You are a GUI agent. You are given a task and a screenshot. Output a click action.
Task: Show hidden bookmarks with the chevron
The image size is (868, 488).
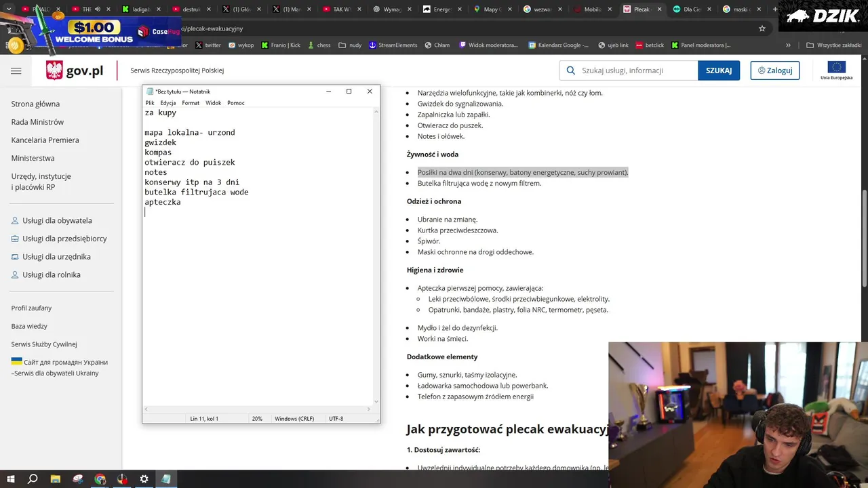(788, 45)
